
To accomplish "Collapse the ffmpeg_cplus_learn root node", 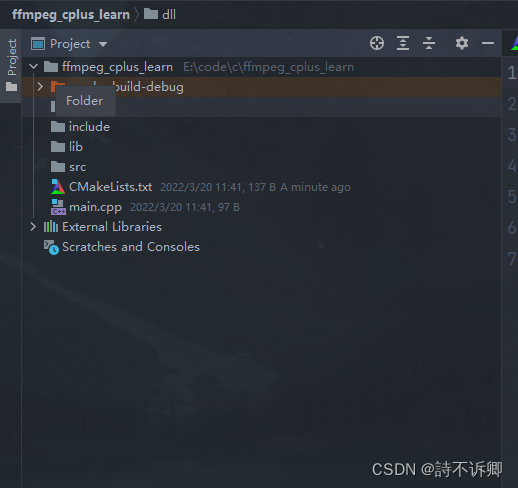I will [x=33, y=66].
